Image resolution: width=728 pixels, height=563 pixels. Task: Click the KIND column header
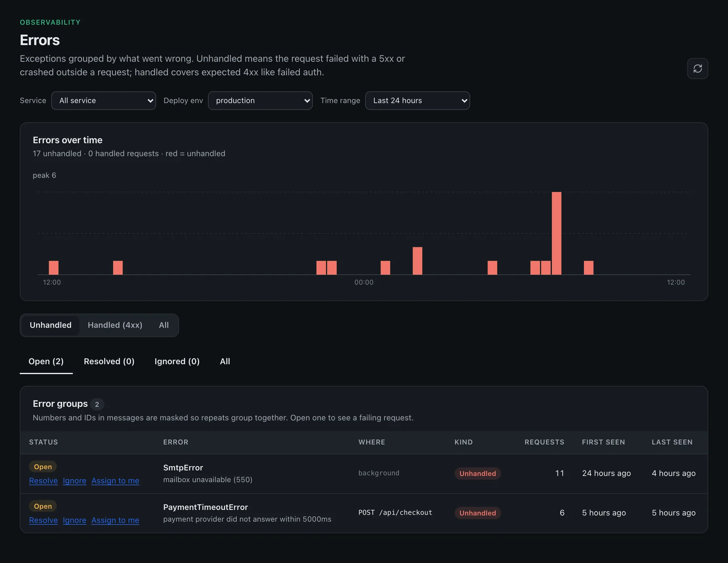pos(463,442)
